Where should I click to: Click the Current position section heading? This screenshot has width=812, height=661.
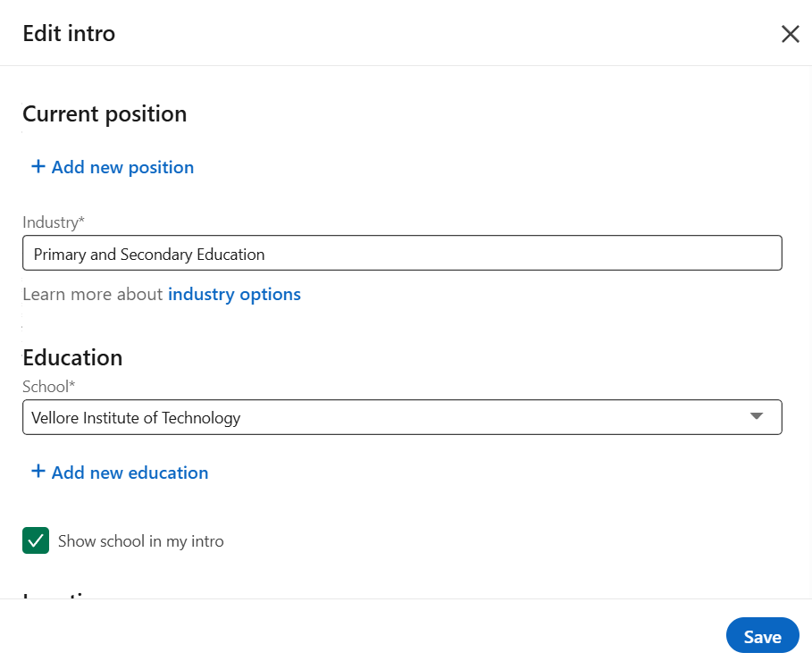point(105,114)
